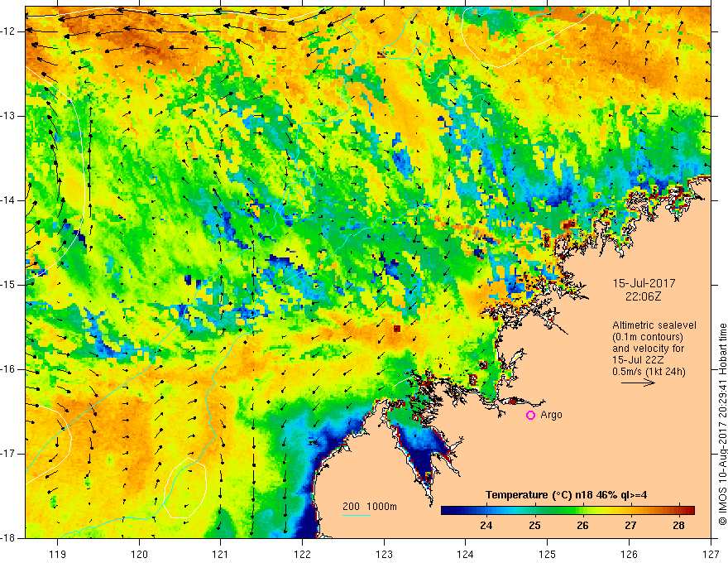Click longitude axis label 123

(384, 554)
